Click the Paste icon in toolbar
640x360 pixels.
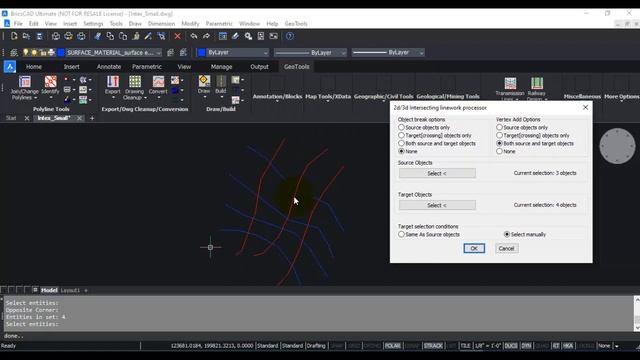click(x=123, y=36)
